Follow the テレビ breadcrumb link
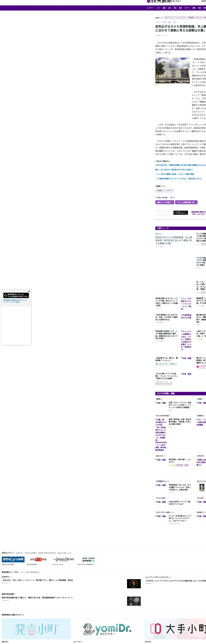This screenshot has width=206, height=644. [x=174, y=22]
